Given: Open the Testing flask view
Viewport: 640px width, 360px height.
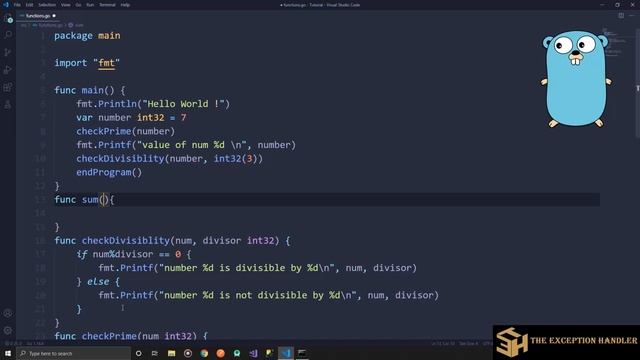Looking at the screenshot, I should (8, 105).
